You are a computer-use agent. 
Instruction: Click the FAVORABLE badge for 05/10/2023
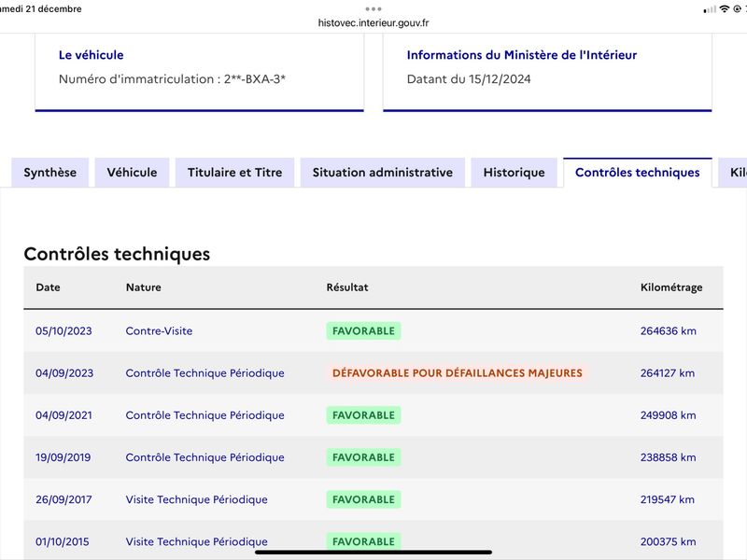pos(363,331)
